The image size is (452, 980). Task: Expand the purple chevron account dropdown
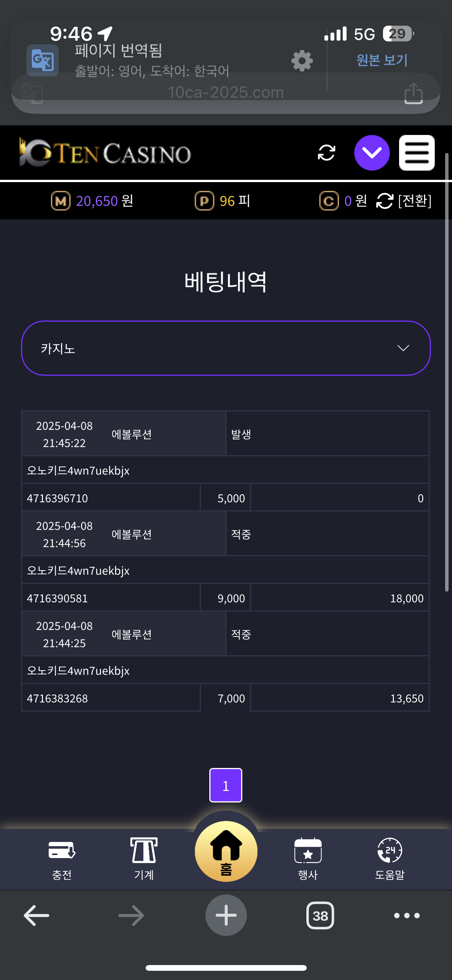372,153
